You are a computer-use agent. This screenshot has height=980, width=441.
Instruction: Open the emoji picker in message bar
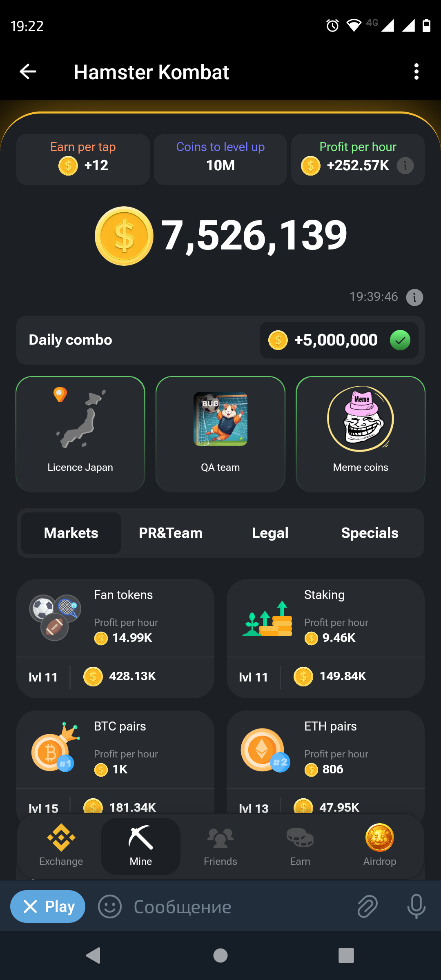pos(110,907)
